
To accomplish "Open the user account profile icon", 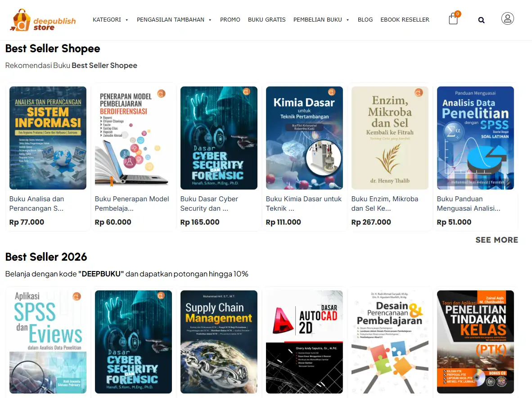I will click(x=507, y=18).
